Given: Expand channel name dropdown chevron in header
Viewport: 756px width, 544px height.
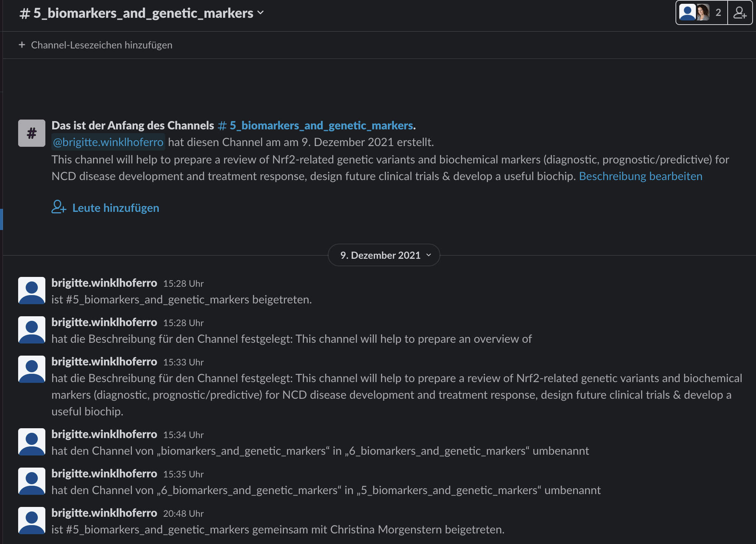Looking at the screenshot, I should (260, 12).
